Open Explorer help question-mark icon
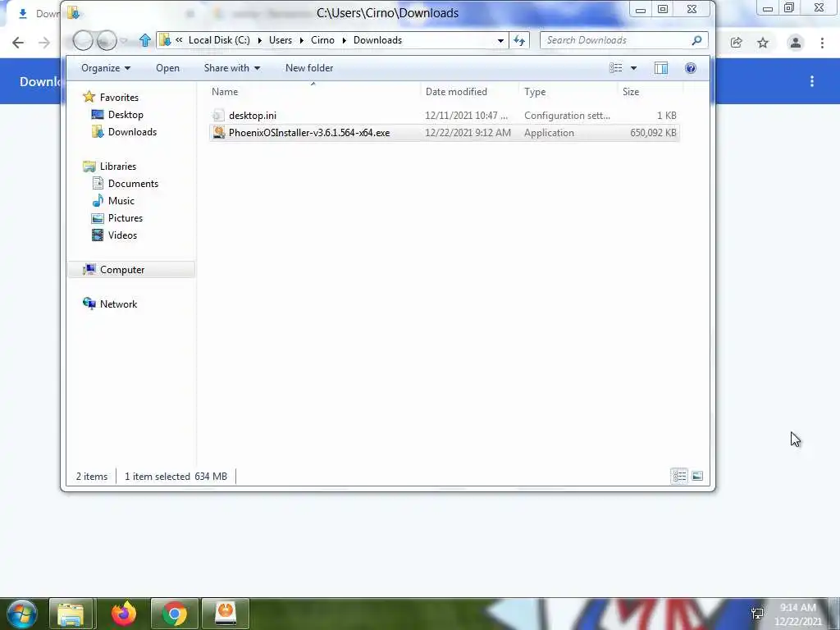840x630 pixels. (691, 68)
